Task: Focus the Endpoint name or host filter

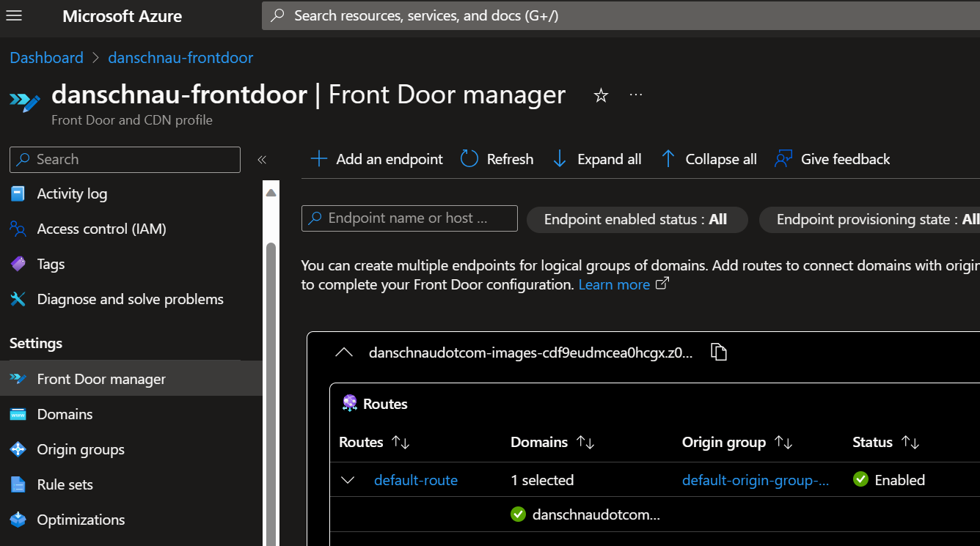Action: 409,218
